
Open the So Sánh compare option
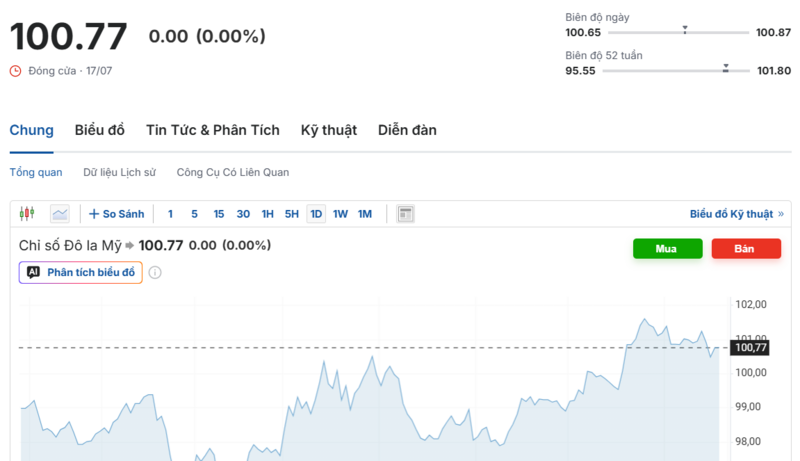pos(116,214)
